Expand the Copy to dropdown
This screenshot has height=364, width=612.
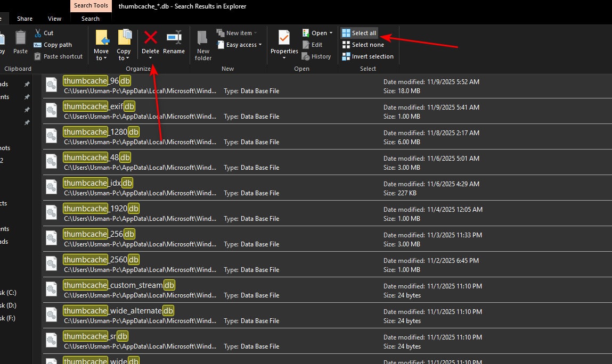(124, 58)
